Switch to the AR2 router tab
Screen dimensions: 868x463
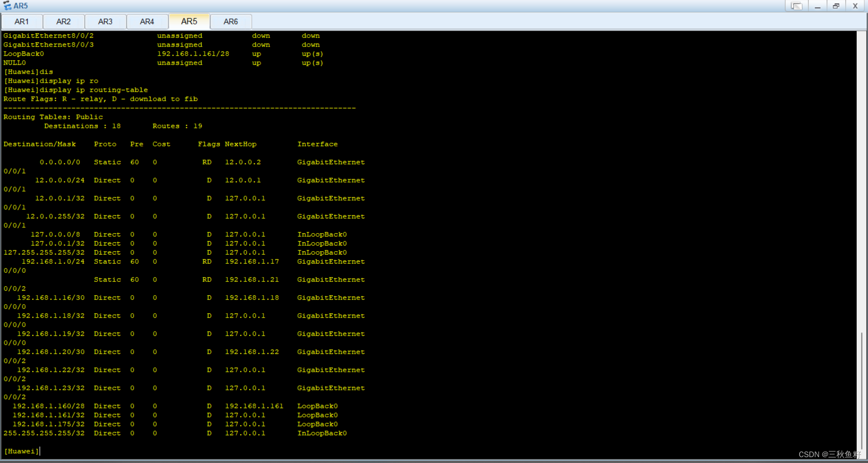tap(63, 21)
